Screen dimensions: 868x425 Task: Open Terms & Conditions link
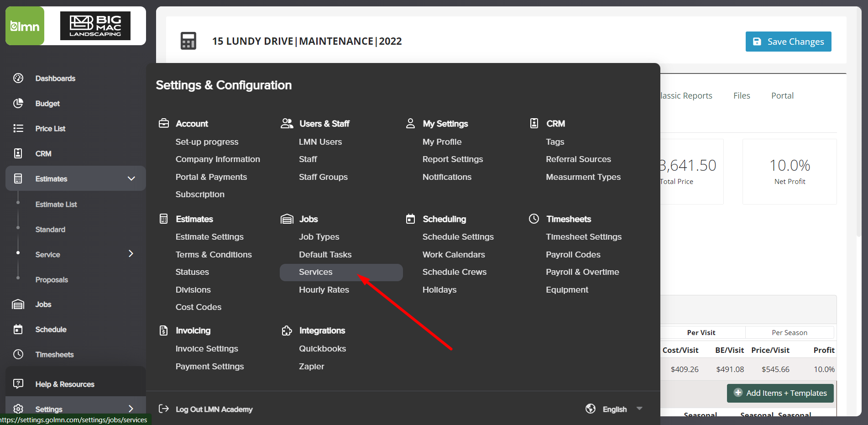point(214,254)
